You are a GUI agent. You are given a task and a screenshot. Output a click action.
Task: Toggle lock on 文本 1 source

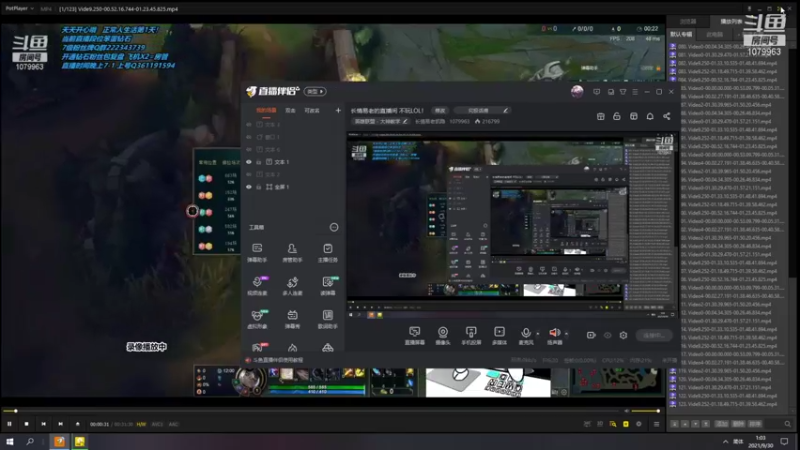click(x=259, y=162)
